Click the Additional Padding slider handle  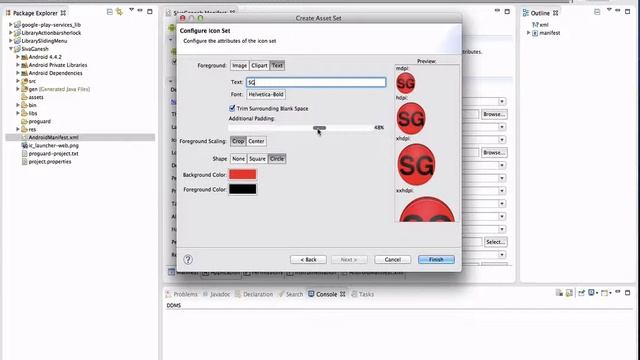coord(319,128)
